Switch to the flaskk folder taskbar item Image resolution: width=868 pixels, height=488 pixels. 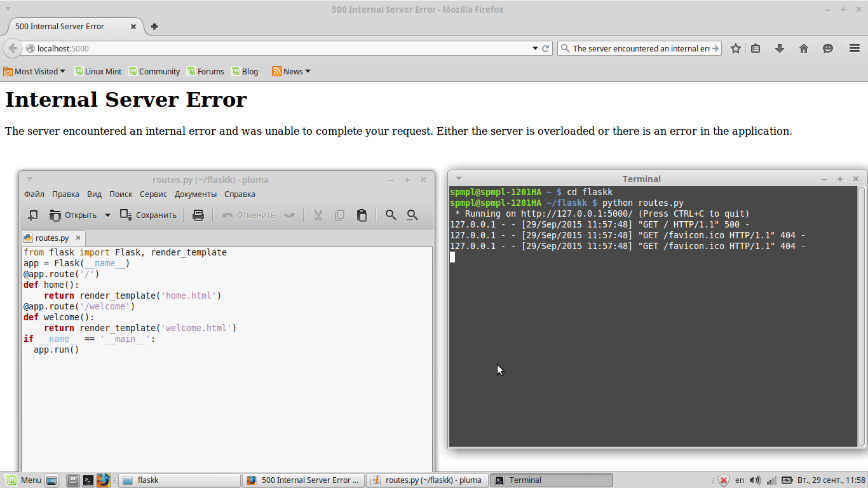click(180, 480)
